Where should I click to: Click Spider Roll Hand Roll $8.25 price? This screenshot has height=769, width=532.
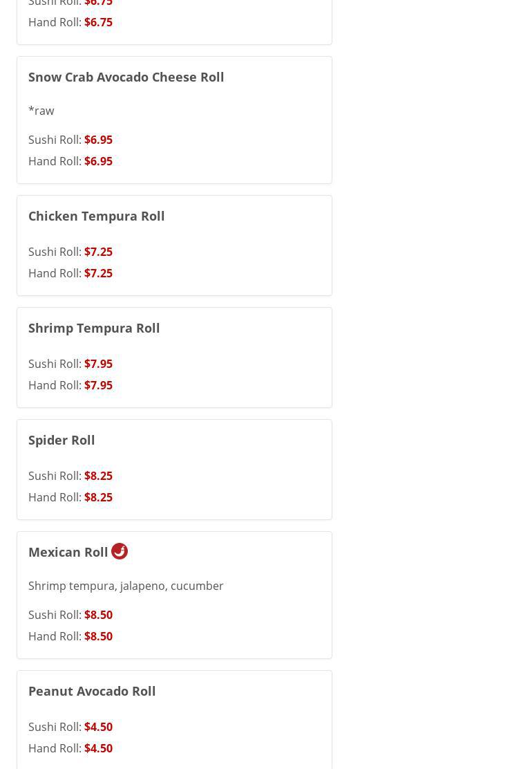(98, 497)
